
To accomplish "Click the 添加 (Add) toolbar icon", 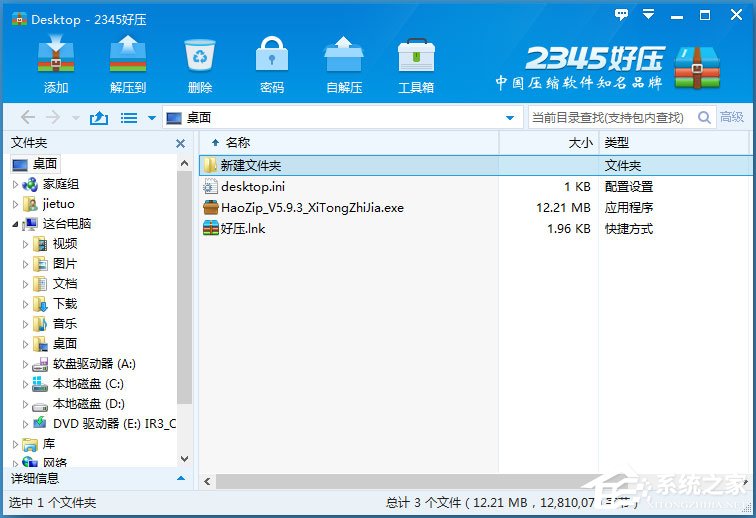I will click(x=56, y=56).
